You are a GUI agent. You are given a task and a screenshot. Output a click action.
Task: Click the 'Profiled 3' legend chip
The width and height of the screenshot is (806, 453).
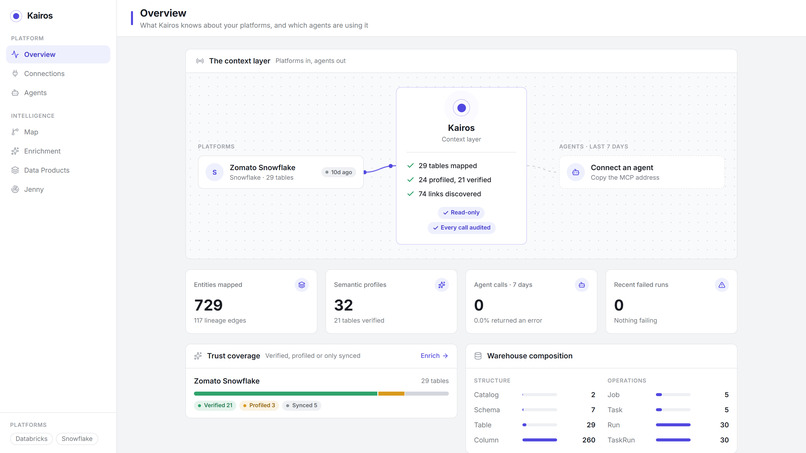click(x=259, y=405)
